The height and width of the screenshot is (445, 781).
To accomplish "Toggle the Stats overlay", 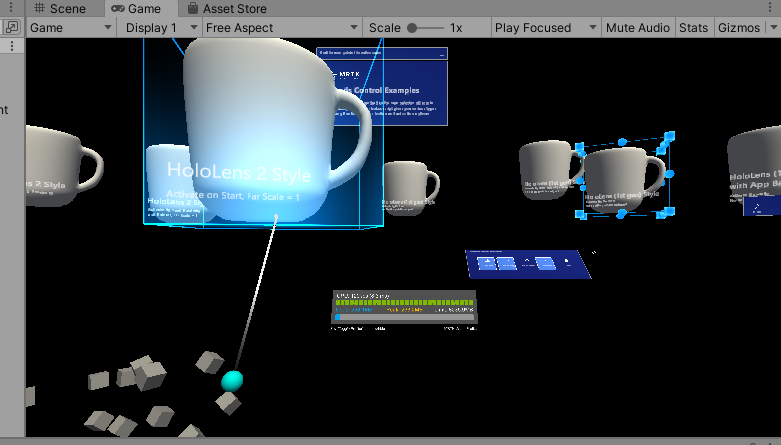I will 693,28.
